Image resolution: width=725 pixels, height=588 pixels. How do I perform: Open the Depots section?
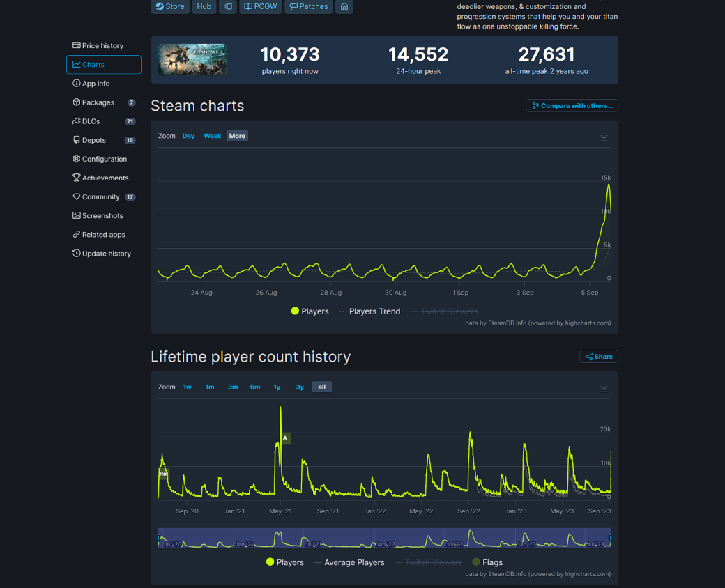(104, 140)
